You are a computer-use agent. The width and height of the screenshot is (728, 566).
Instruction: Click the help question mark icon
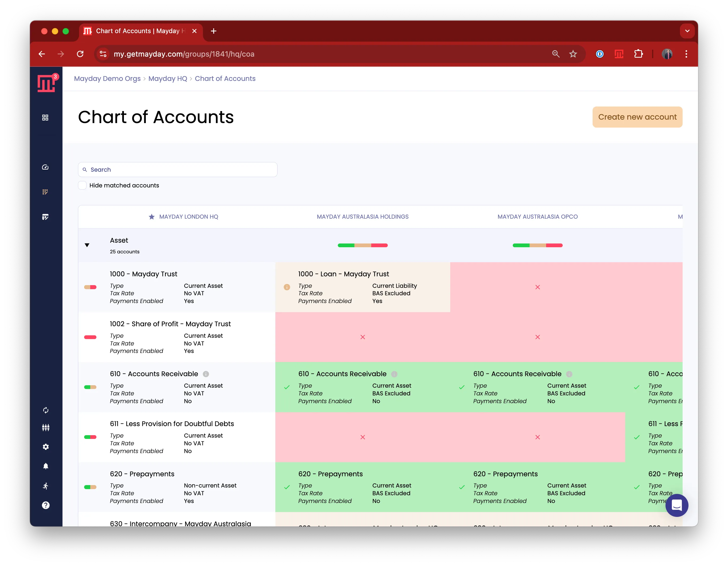[46, 505]
